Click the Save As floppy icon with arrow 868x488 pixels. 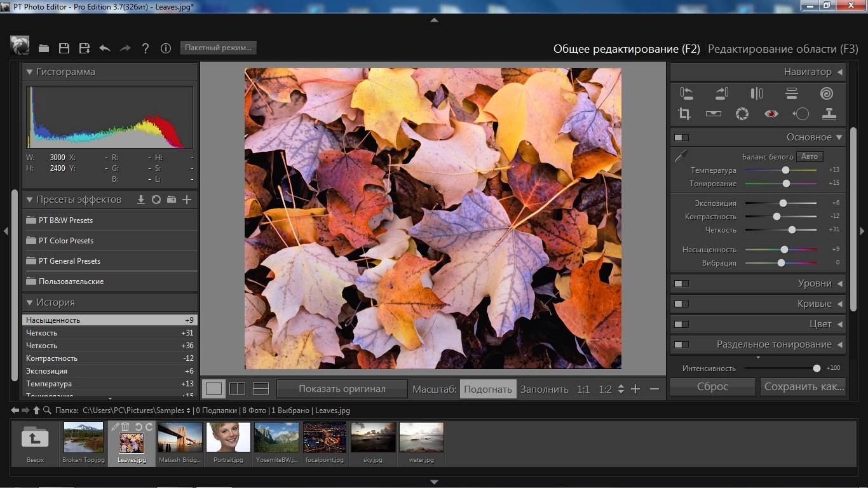tap(85, 48)
